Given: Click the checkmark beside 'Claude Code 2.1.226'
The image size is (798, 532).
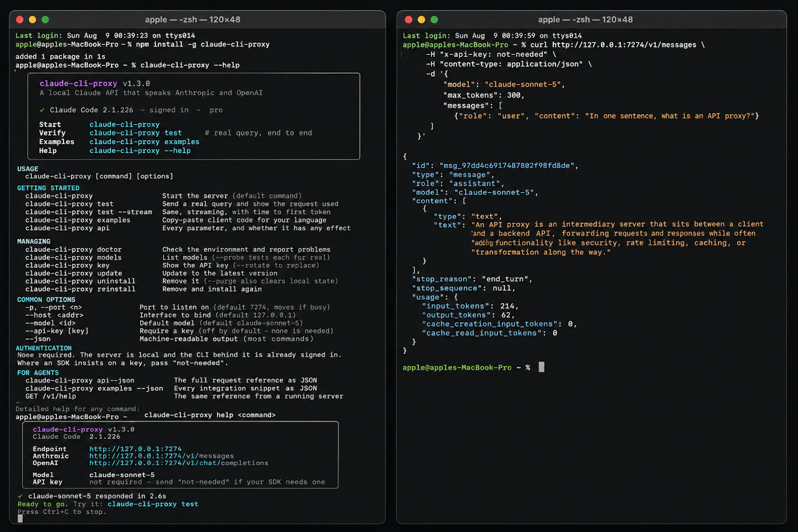Looking at the screenshot, I should point(42,110).
